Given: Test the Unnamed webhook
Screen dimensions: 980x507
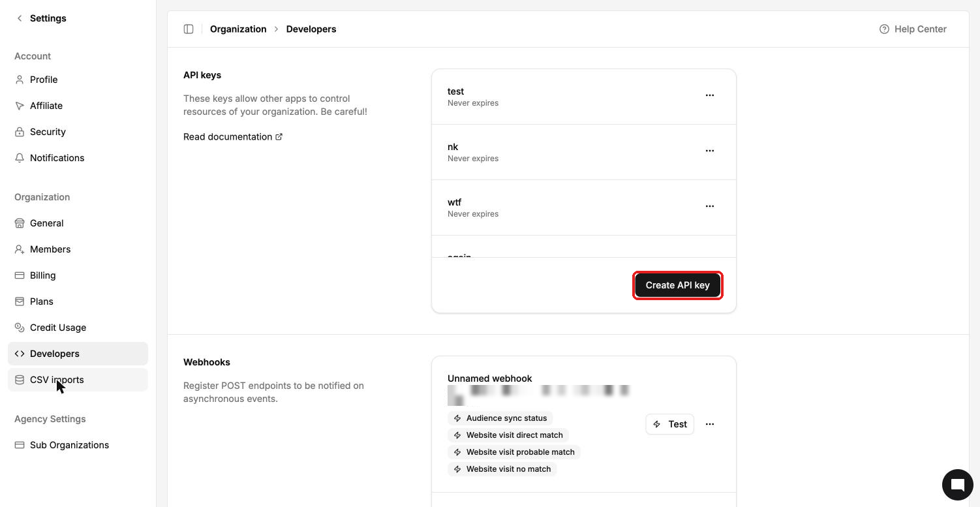Looking at the screenshot, I should pyautogui.click(x=670, y=424).
